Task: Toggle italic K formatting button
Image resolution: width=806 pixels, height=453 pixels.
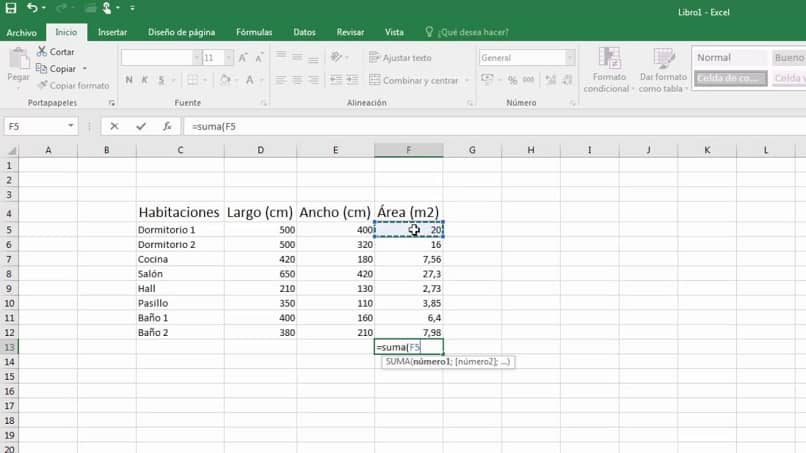Action: coord(145,80)
